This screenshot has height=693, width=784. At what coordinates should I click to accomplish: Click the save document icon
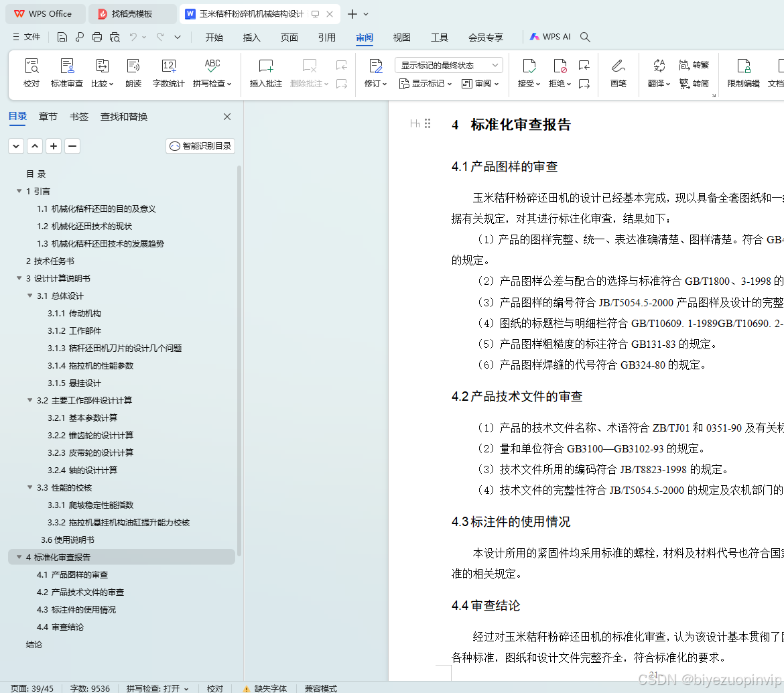point(62,37)
